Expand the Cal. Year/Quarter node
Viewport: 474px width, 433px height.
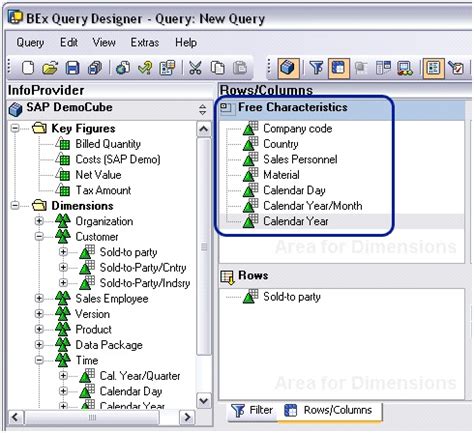[x=63, y=376]
